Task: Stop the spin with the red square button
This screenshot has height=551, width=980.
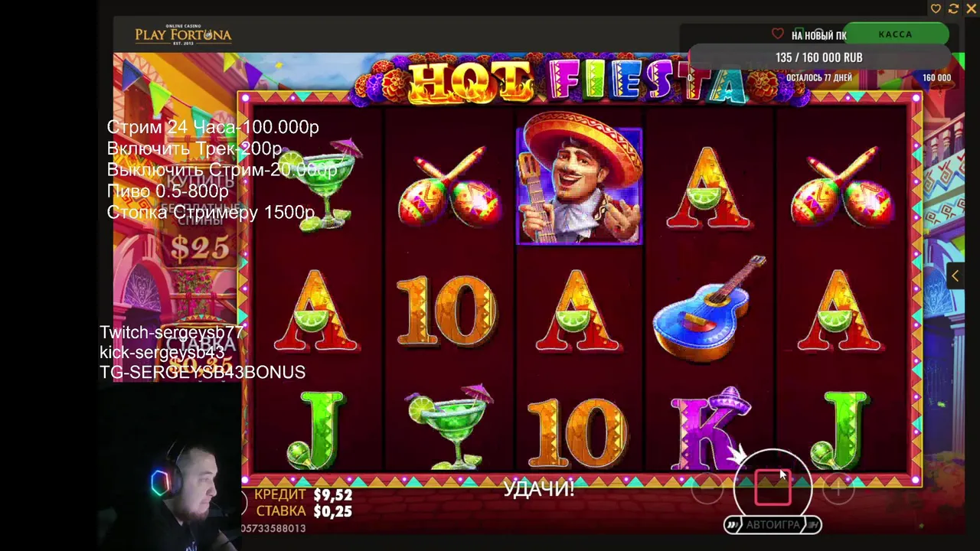Action: coord(773,487)
